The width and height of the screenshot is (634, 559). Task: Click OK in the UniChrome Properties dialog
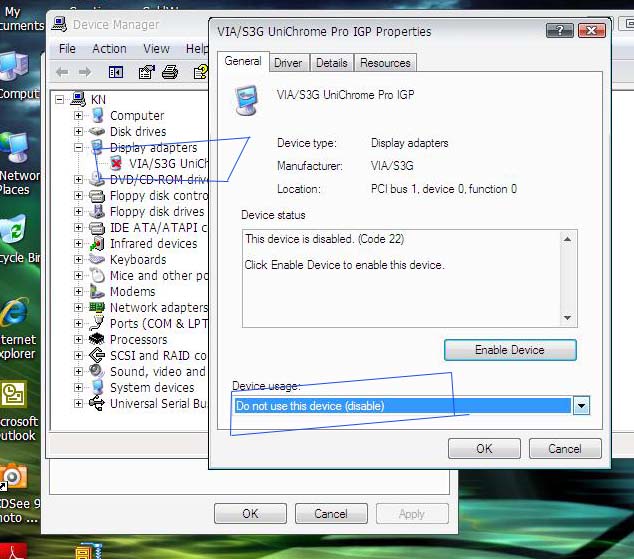pos(484,449)
